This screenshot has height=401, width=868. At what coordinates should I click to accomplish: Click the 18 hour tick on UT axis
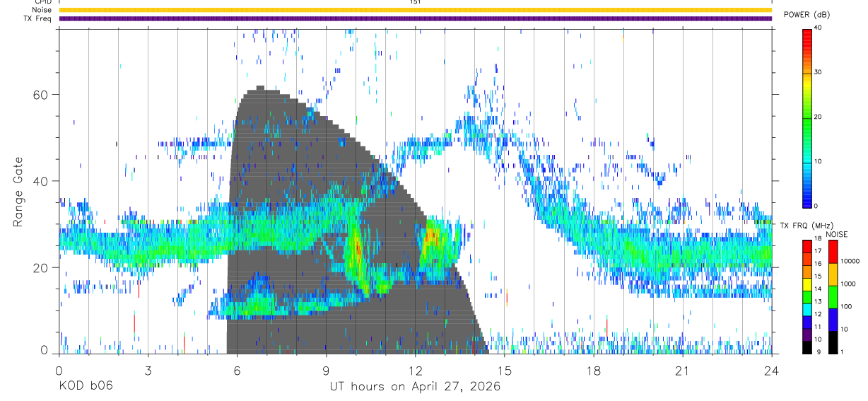point(593,370)
